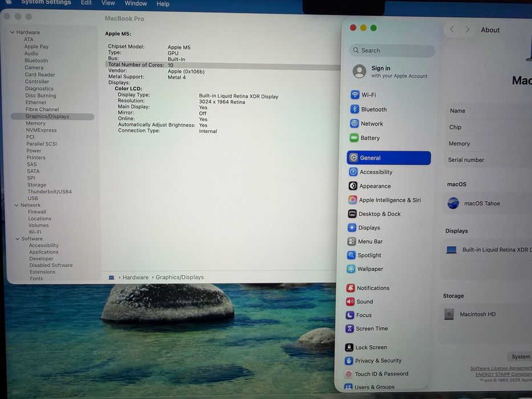532x399 pixels.
Task: Select Firewall under Network
Action: pos(37,211)
